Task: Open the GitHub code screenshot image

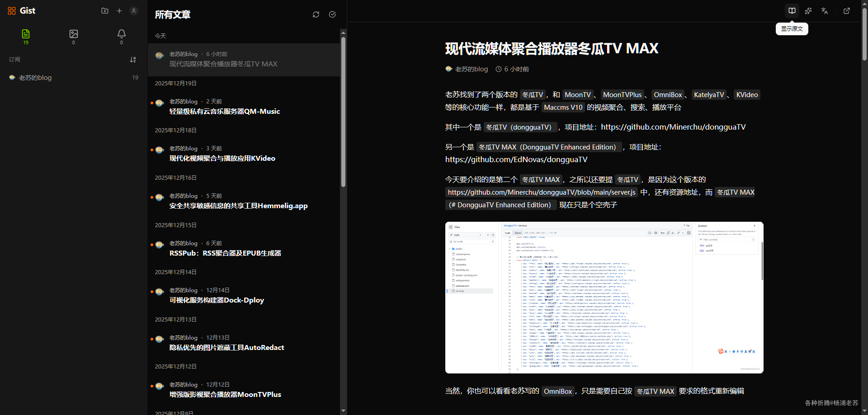Action: 604,298
